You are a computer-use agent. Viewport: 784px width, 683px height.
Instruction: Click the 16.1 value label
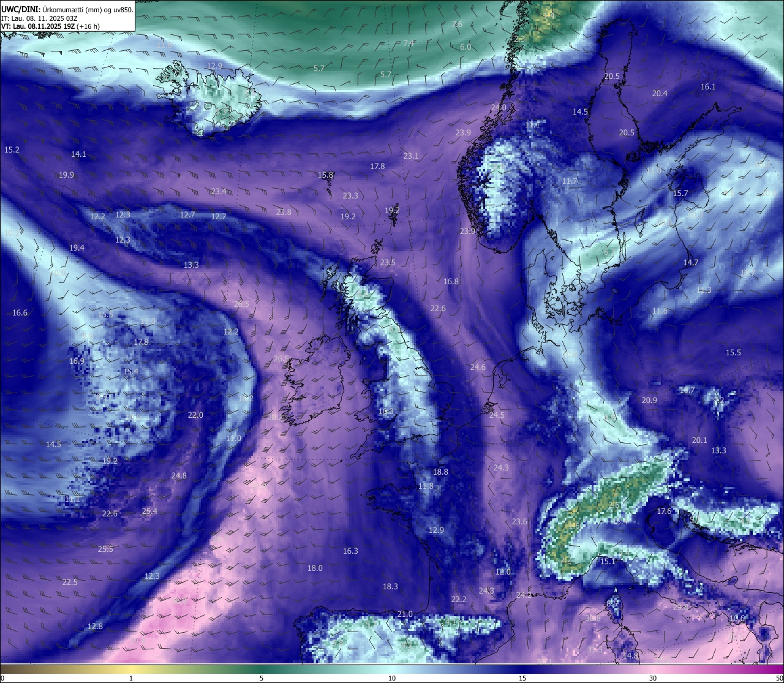[708, 87]
